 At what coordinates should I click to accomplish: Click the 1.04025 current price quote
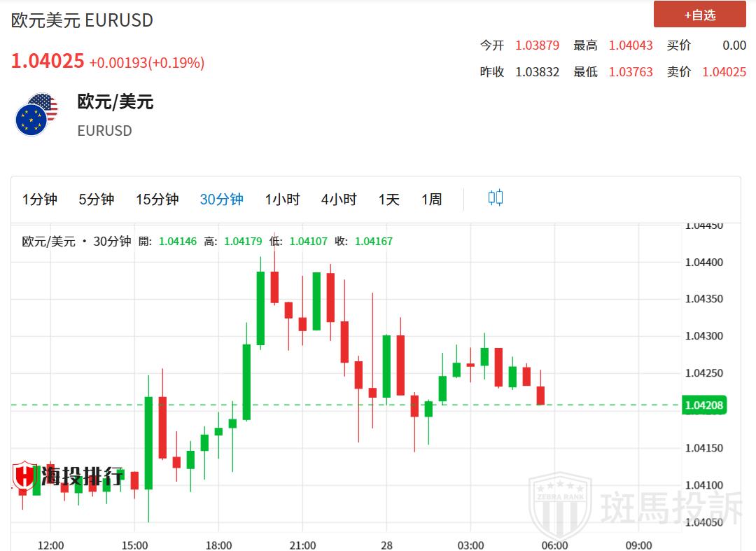[48, 62]
